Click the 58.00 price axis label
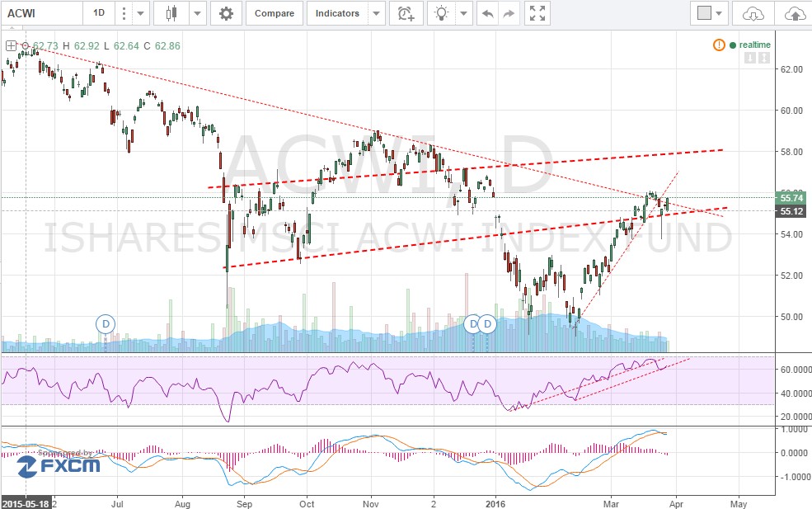The width and height of the screenshot is (812, 509). point(791,152)
